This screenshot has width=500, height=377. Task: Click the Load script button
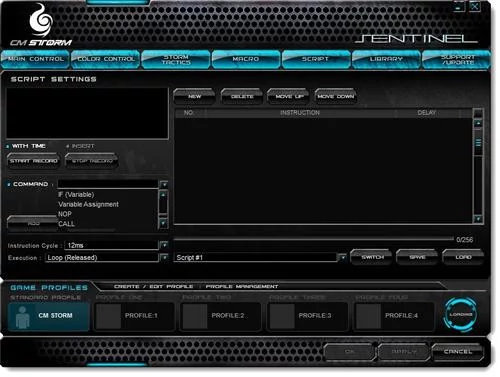point(463,257)
